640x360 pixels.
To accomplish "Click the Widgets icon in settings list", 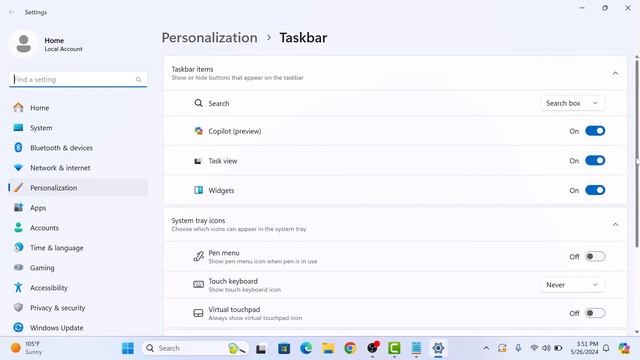I will click(x=198, y=190).
